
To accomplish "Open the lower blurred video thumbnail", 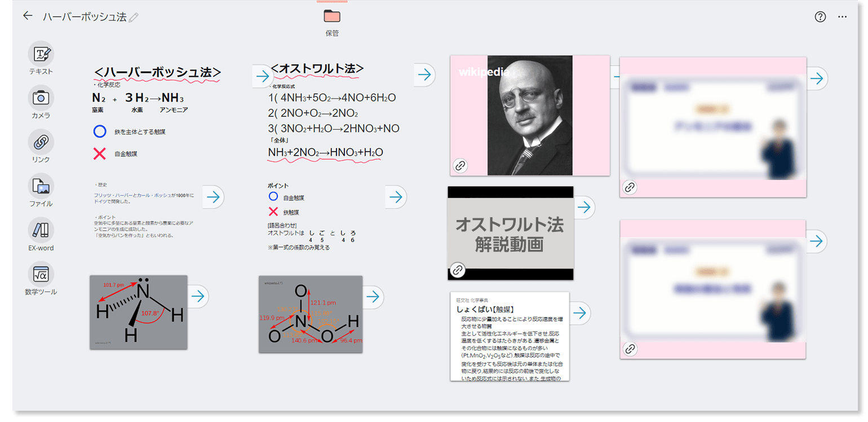I will pos(713,289).
